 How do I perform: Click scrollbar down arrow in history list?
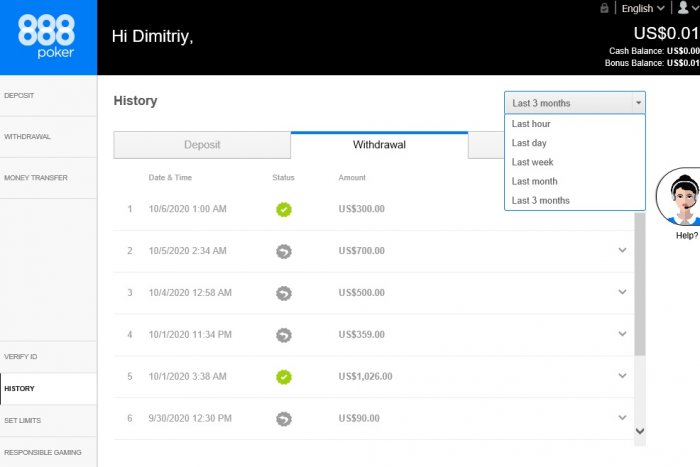pos(640,431)
